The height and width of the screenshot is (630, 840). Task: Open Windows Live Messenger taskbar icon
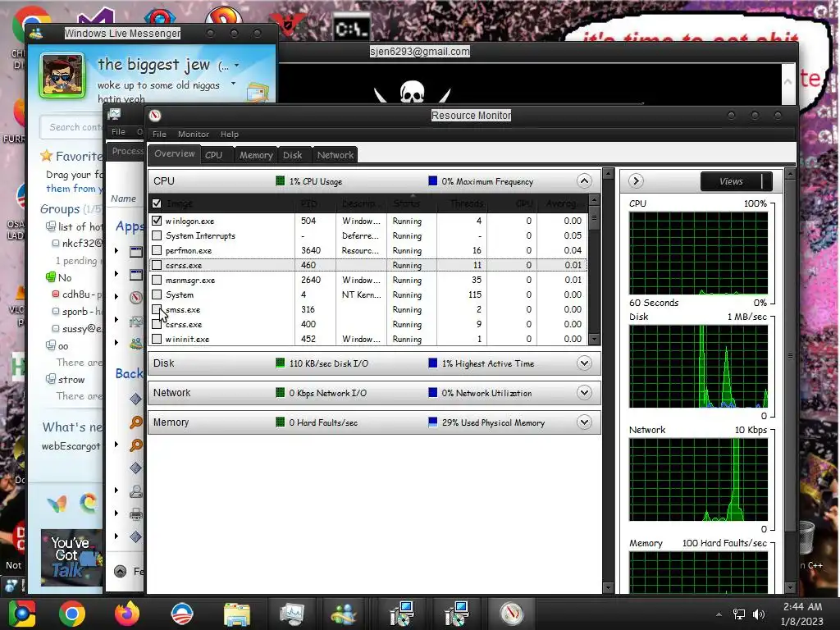tap(345, 614)
